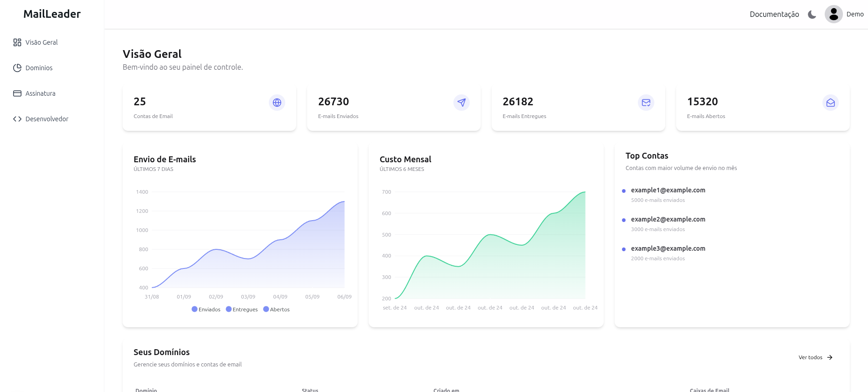Click the envelope check icon on E-mails Entregues
868x392 pixels.
646,103
